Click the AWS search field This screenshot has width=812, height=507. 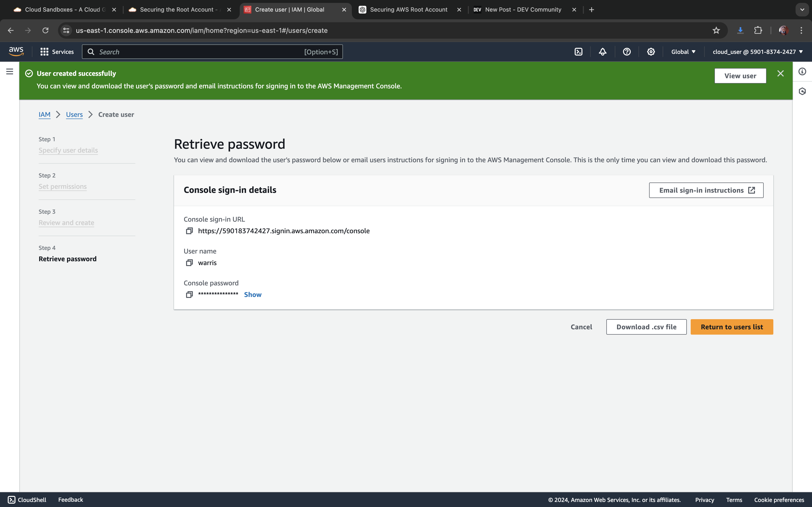[x=201, y=52]
